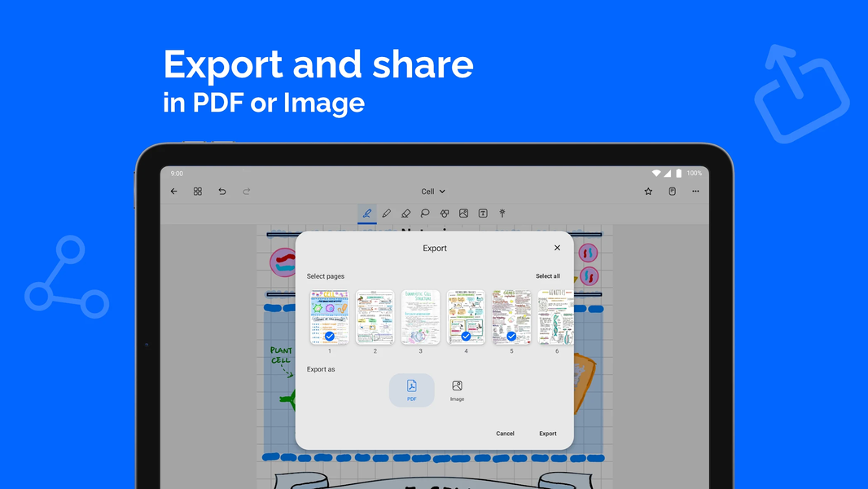Uncheck page 5 from the selection

[512, 335]
